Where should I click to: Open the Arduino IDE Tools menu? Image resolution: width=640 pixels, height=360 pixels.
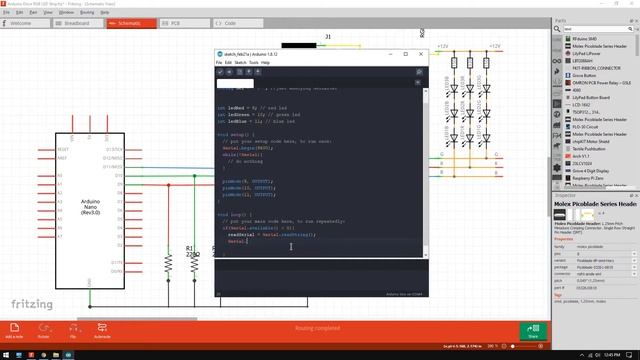pos(253,62)
